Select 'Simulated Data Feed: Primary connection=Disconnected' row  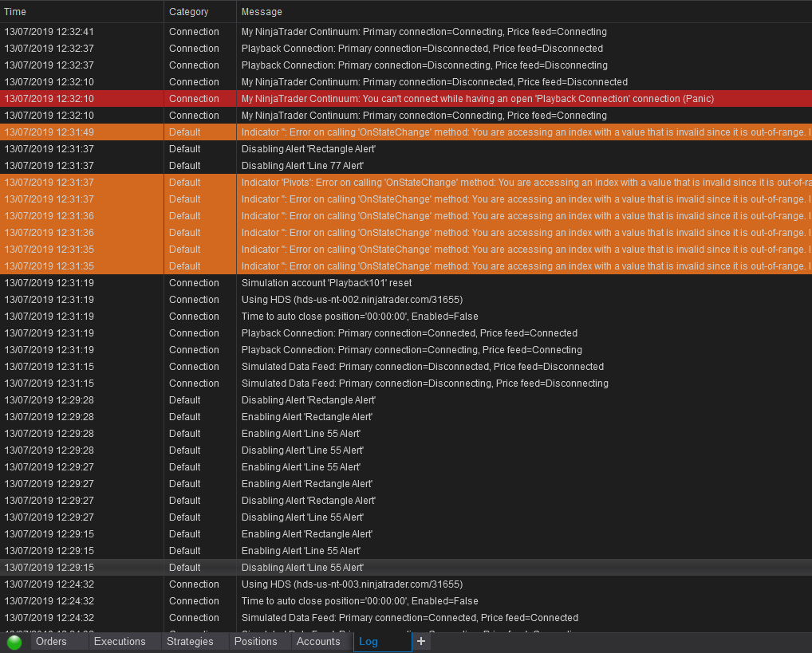pyautogui.click(x=406, y=367)
